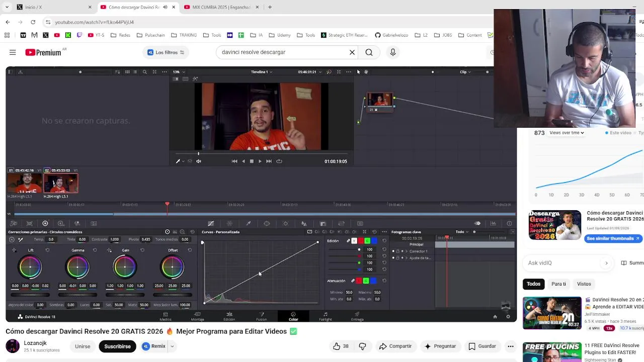Open the Medios page tab
644x362 pixels.
[x=166, y=316]
